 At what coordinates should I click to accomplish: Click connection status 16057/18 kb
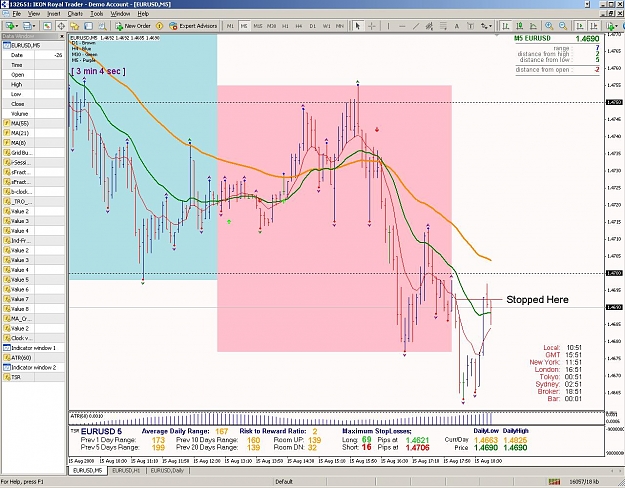585,482
